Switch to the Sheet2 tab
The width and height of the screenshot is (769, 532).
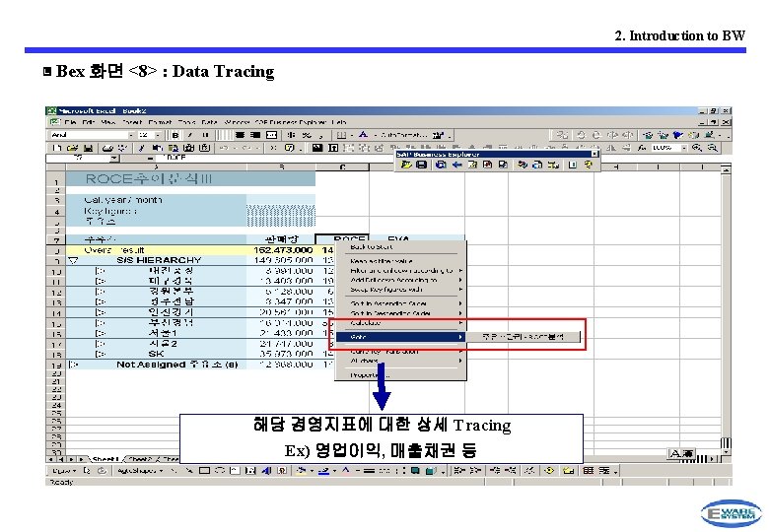pyautogui.click(x=141, y=459)
